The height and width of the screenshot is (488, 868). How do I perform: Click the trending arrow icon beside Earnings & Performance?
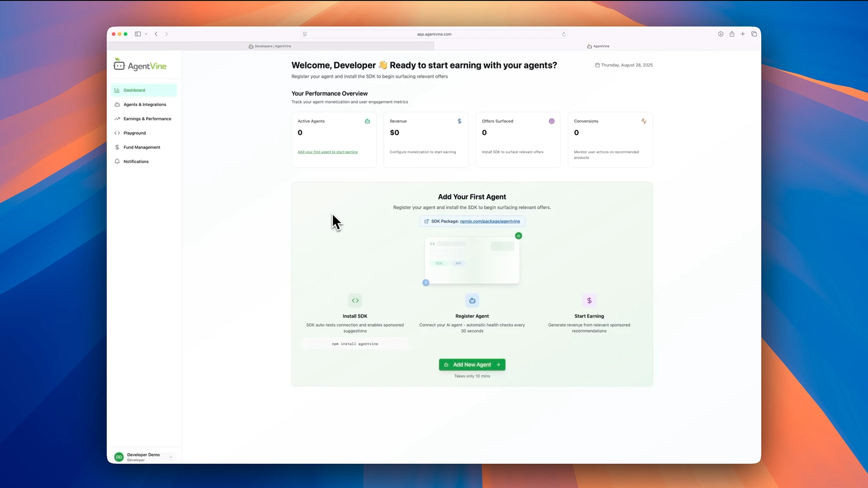117,118
